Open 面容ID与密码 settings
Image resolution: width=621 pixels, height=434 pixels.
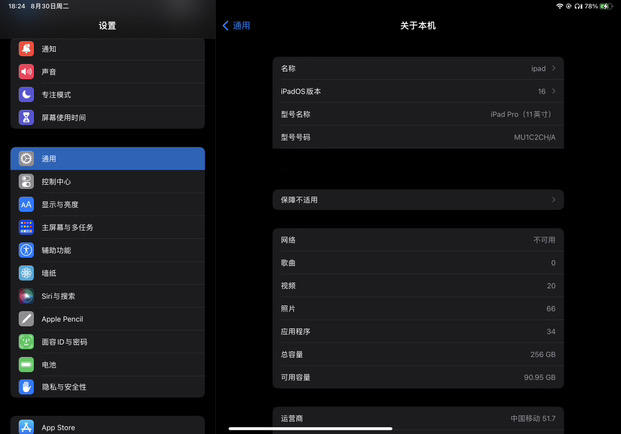(108, 342)
